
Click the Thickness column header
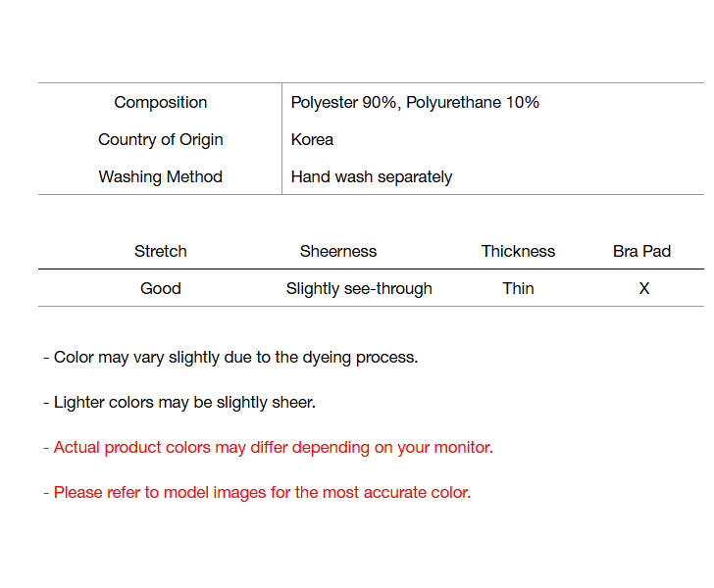click(518, 251)
